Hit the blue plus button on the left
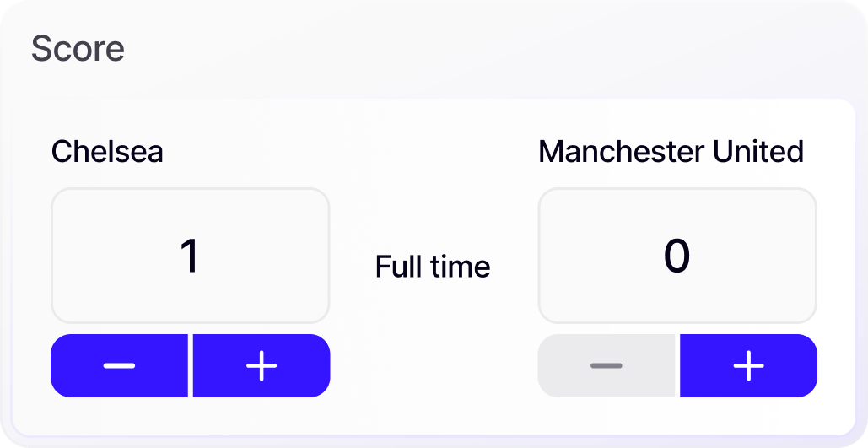Viewport: 868px width, 448px height. (261, 365)
